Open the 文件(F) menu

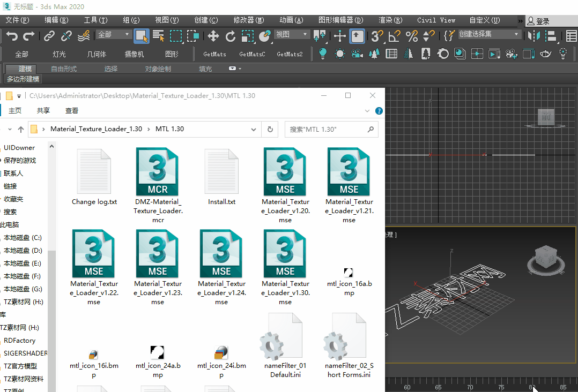17,20
